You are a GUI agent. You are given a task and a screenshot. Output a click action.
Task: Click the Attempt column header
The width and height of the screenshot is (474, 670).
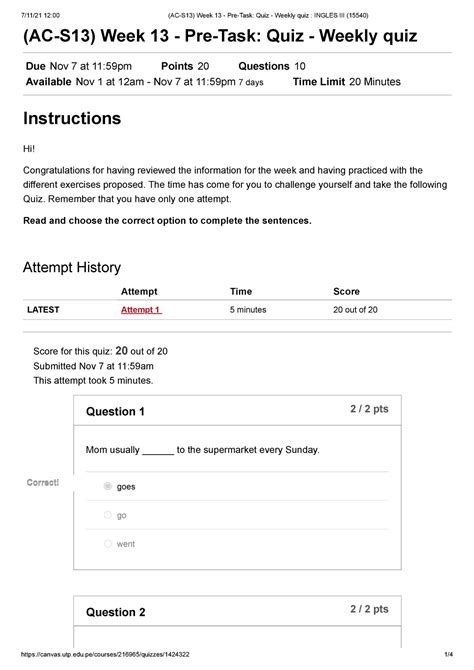pyautogui.click(x=139, y=291)
